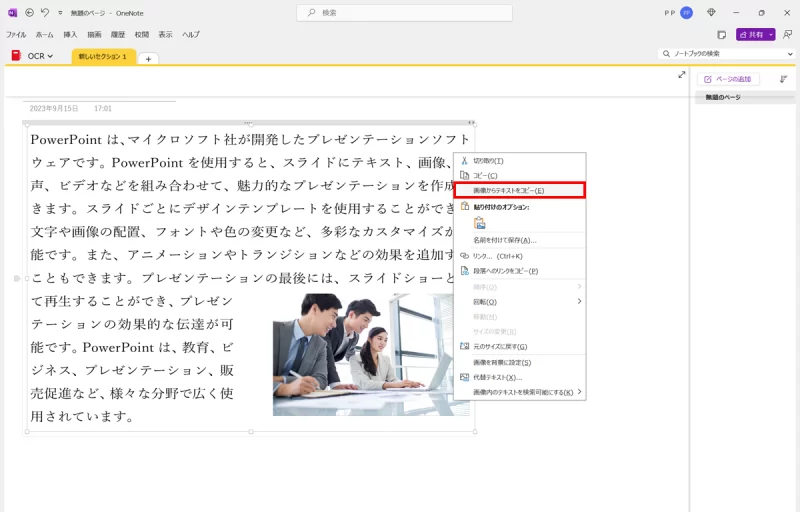This screenshot has width=800, height=512.
Task: Choose 名前を付けて保存(A)...
Action: tap(519, 240)
